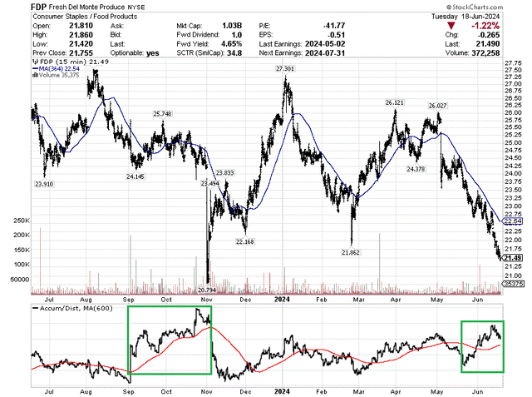
Task: Click the 26.121 high price annotation
Action: pyautogui.click(x=395, y=102)
